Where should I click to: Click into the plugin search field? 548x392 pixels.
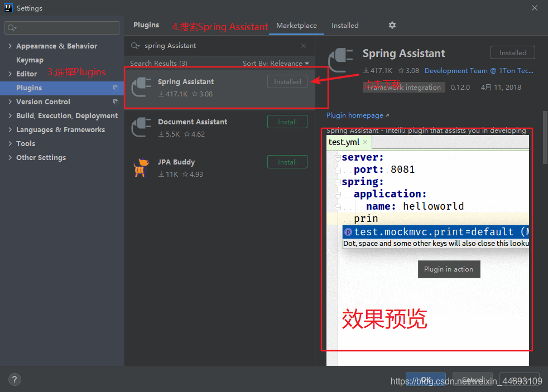pyautogui.click(x=220, y=46)
